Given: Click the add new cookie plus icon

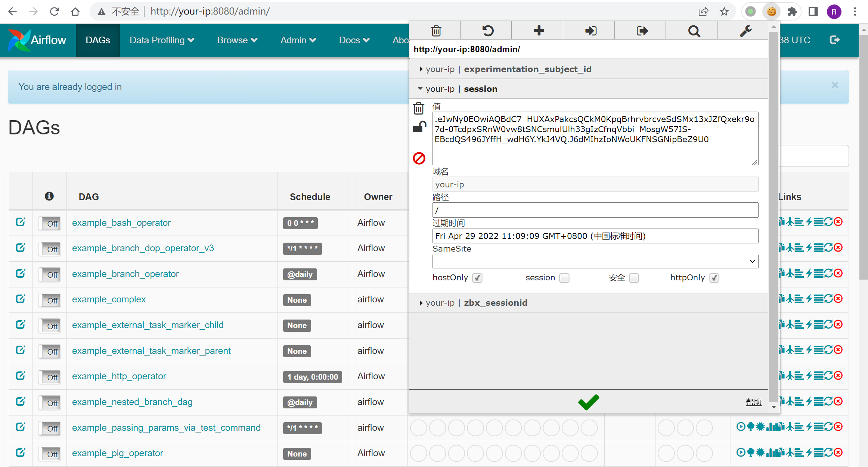Looking at the screenshot, I should [539, 31].
